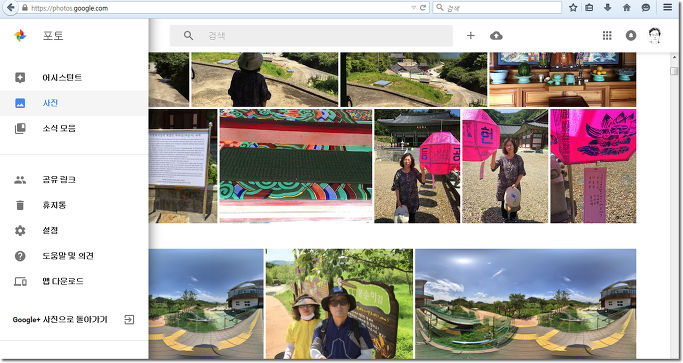
Task: Click the collections album icon
Action: click(20, 129)
